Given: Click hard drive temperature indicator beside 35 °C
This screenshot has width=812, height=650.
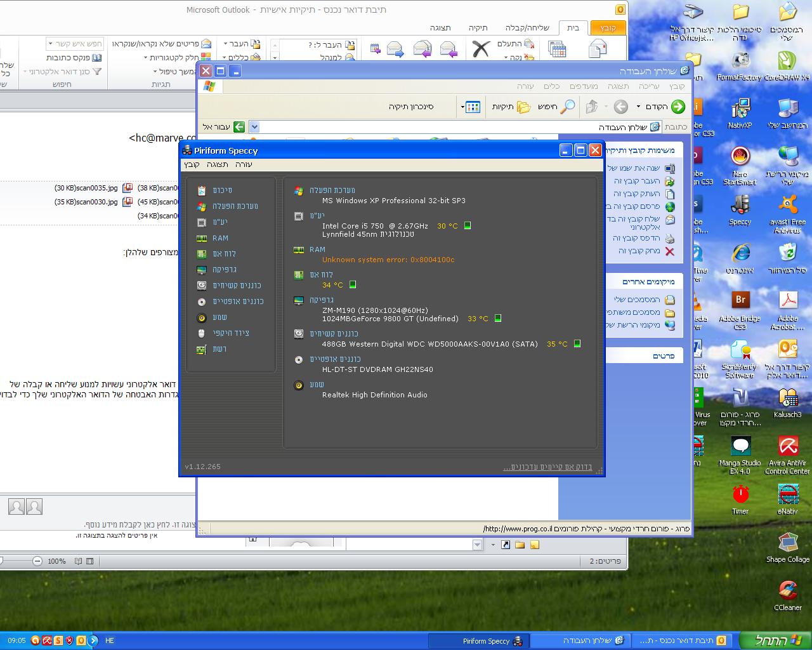Looking at the screenshot, I should tap(577, 343).
